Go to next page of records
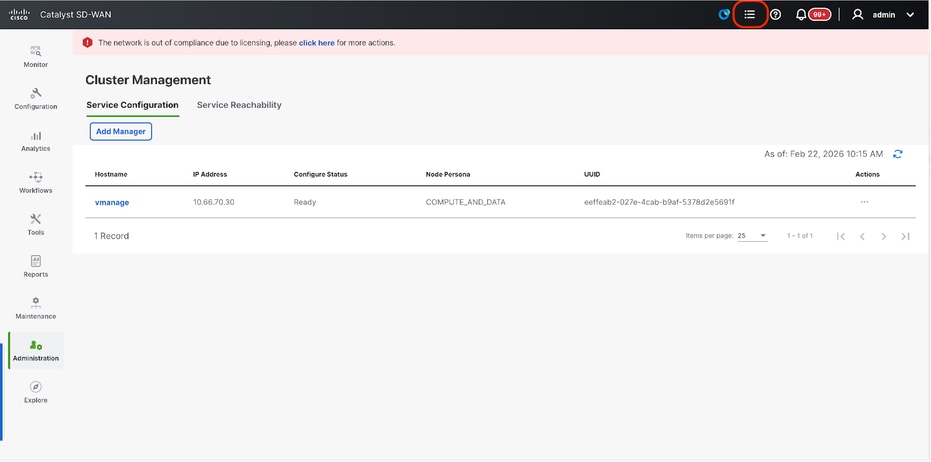The height and width of the screenshot is (462, 931). pos(884,236)
